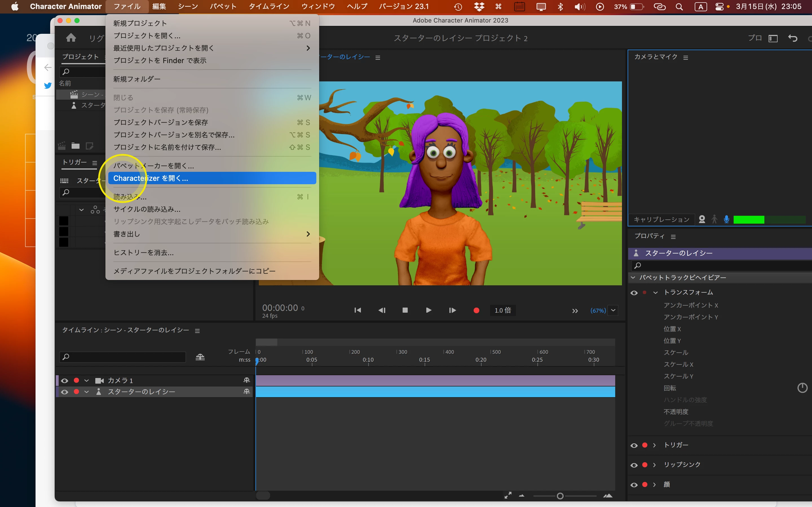Select サイクルの読み込み… menu item

tap(147, 209)
